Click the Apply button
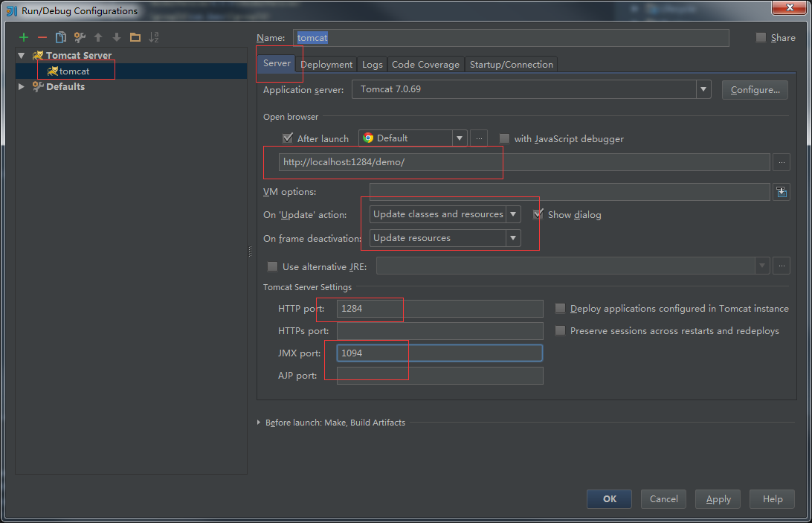This screenshot has height=523, width=812. point(718,498)
